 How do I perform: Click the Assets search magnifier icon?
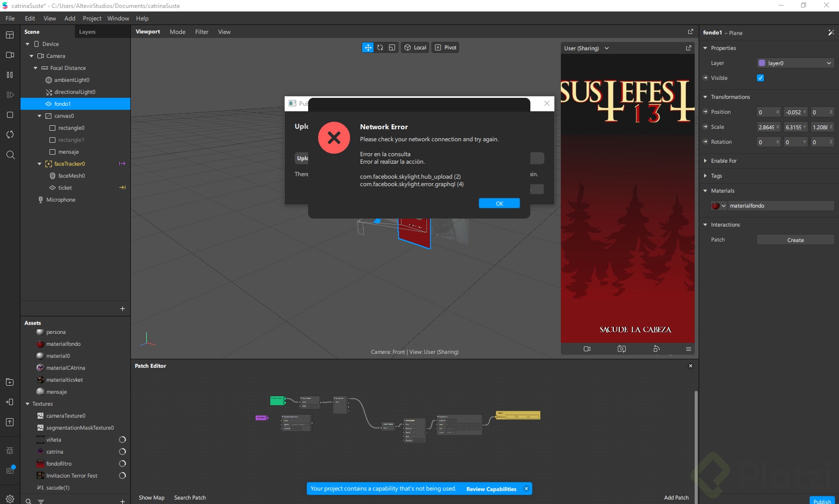click(x=28, y=501)
